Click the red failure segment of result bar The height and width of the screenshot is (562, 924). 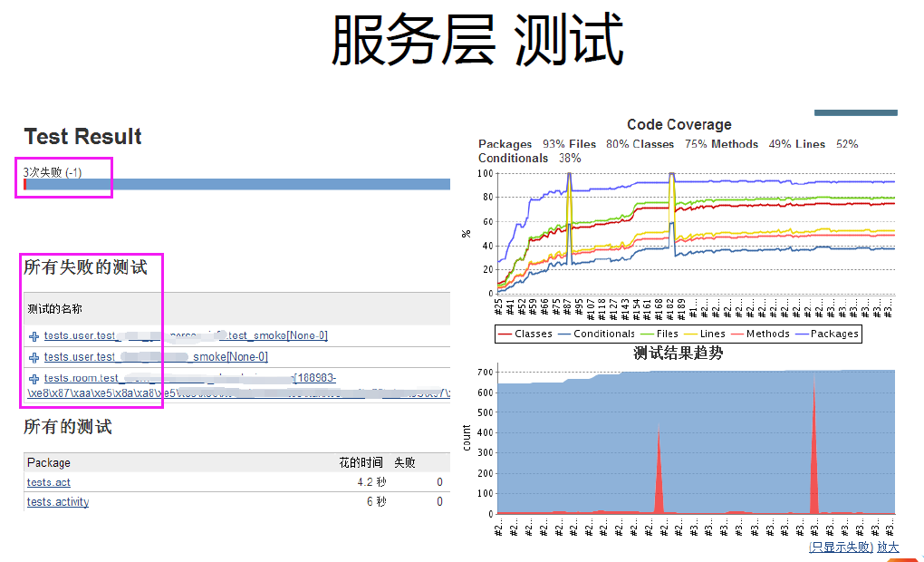(x=24, y=185)
